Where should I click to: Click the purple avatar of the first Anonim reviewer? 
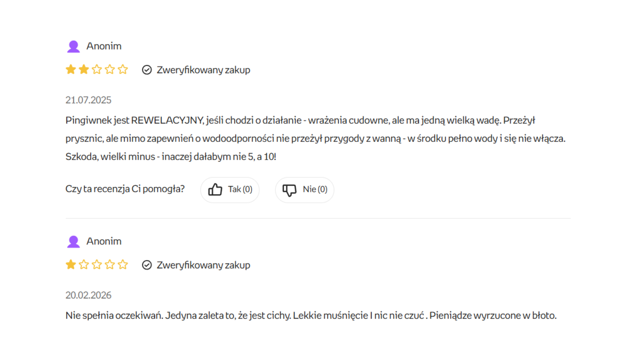click(x=73, y=47)
